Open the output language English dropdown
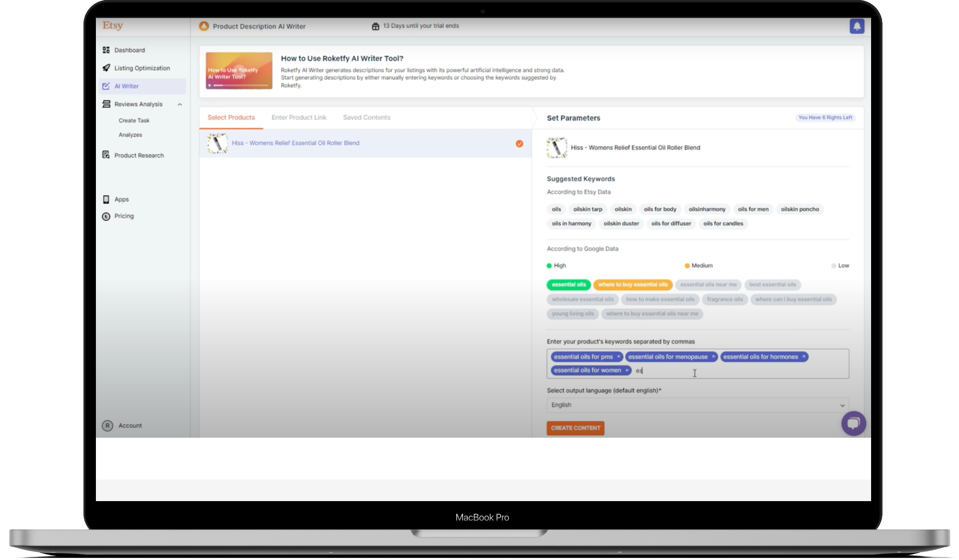 click(x=698, y=405)
